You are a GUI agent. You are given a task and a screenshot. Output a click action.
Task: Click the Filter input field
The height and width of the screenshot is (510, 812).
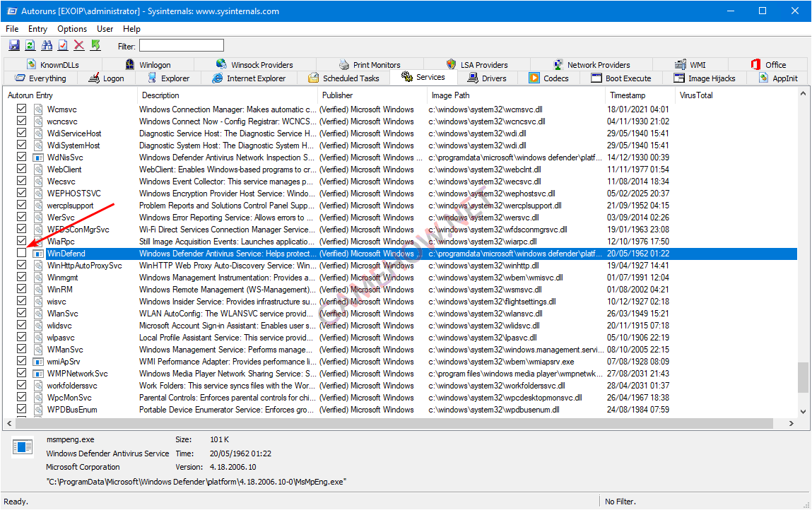[181, 46]
